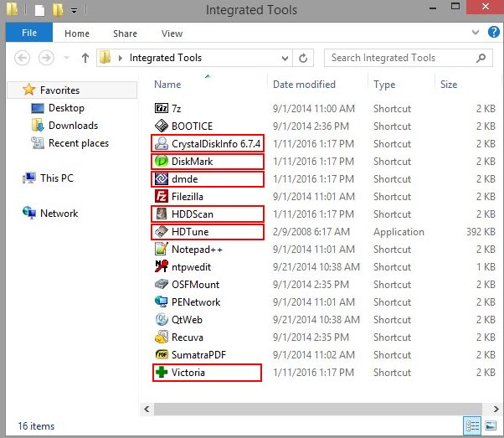Select the OSFMount drive icon

click(x=161, y=284)
